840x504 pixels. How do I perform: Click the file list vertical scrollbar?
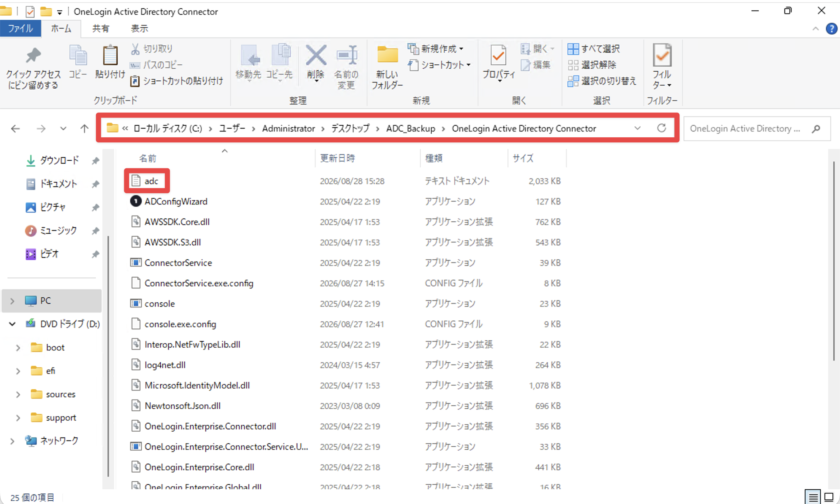pos(834,261)
